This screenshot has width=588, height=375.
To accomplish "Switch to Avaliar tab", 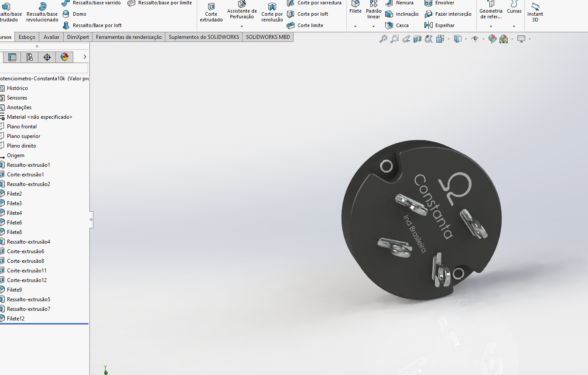I will tap(51, 37).
